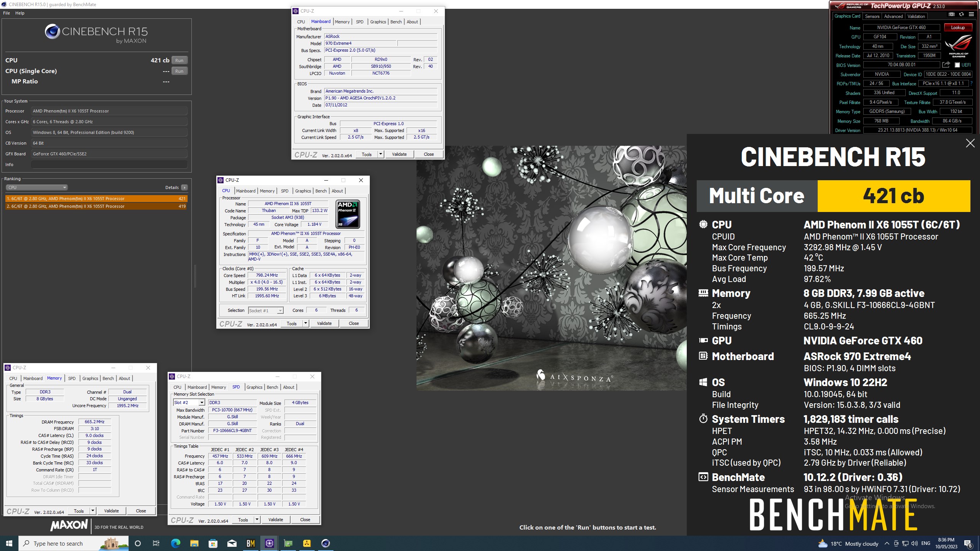Open the Tools dropdown arrow in the Memory CPU-Z window
This screenshot has height=551, width=980.
point(93,511)
